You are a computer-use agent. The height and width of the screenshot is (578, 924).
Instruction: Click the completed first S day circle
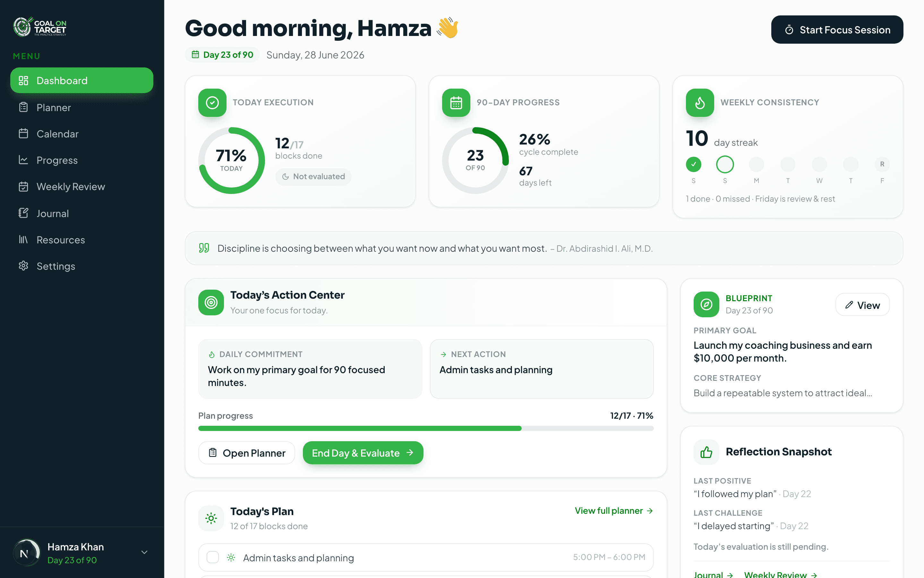coord(693,164)
